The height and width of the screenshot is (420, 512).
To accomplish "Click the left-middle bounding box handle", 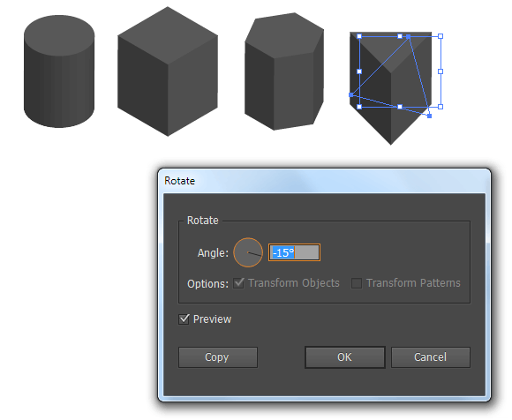I will coord(359,71).
